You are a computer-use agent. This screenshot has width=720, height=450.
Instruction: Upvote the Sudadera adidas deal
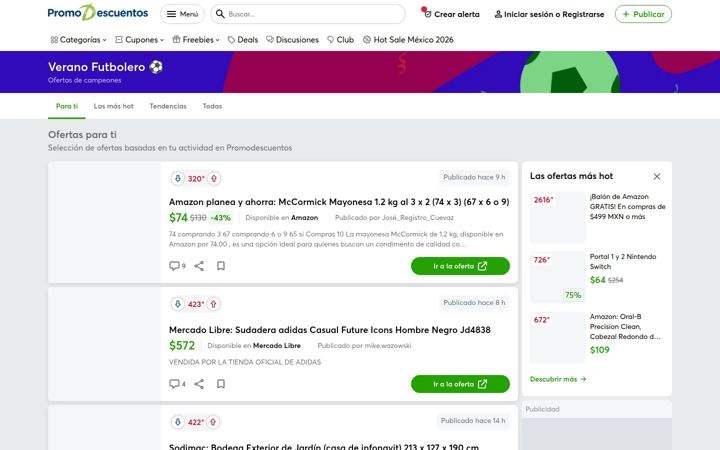(213, 304)
